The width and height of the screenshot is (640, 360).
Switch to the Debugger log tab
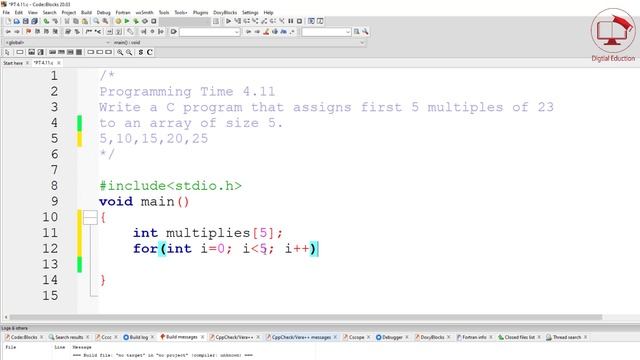[392, 337]
